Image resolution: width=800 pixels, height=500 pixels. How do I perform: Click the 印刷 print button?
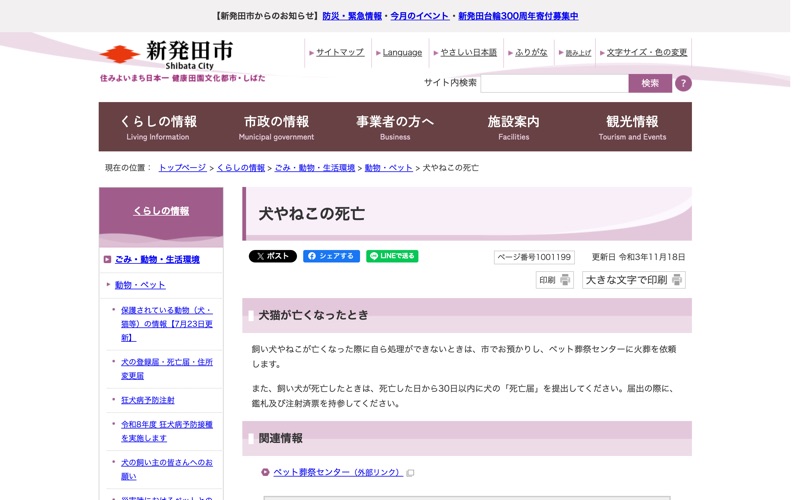tap(555, 280)
